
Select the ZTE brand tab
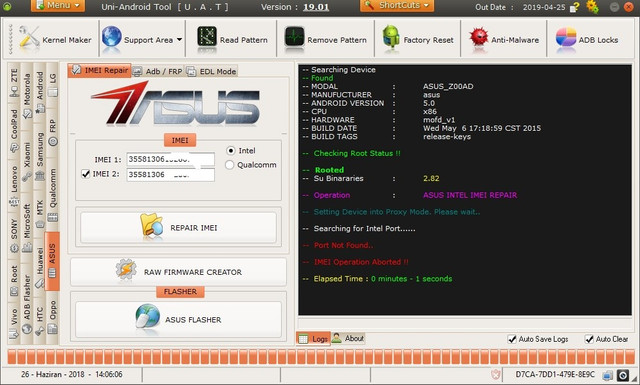click(x=14, y=83)
